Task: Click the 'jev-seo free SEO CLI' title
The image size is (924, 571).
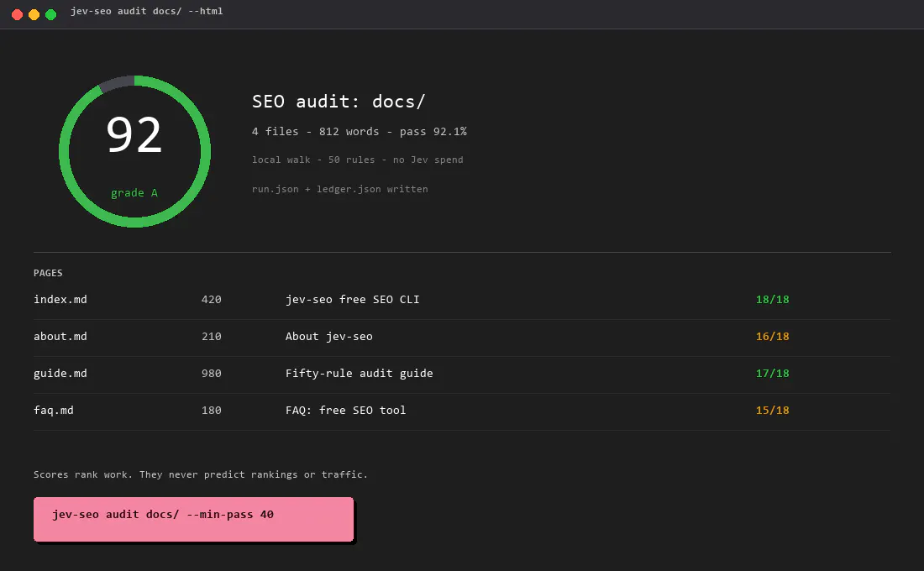Action: [x=353, y=299]
